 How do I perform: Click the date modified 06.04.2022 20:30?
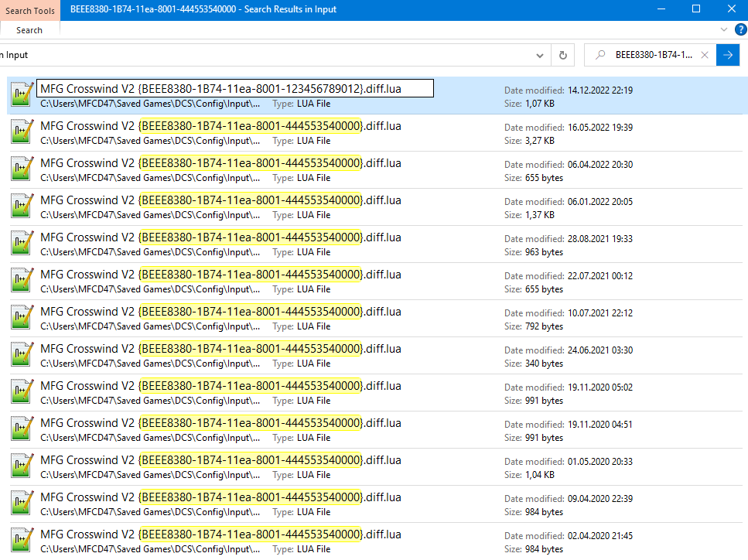pos(600,165)
